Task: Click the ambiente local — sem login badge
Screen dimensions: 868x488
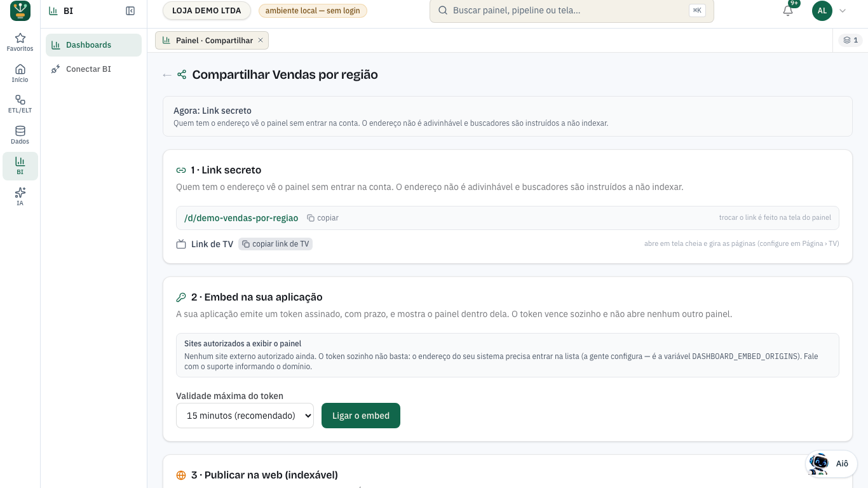Action: tap(313, 11)
